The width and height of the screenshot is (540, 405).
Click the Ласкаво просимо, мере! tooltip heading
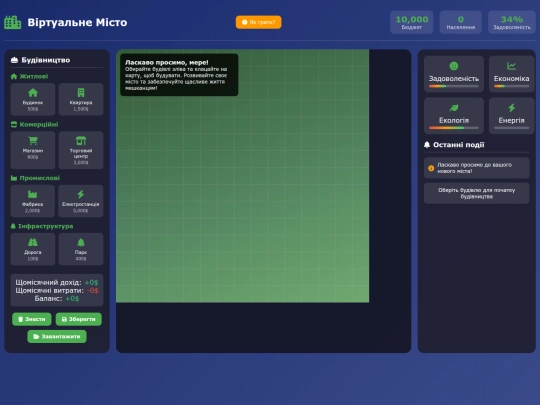(167, 62)
